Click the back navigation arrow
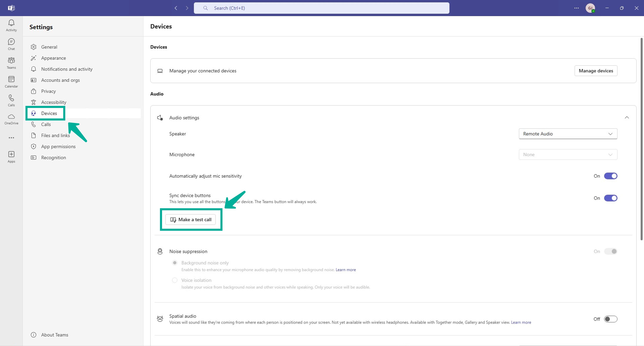The height and width of the screenshot is (346, 644). coord(176,8)
